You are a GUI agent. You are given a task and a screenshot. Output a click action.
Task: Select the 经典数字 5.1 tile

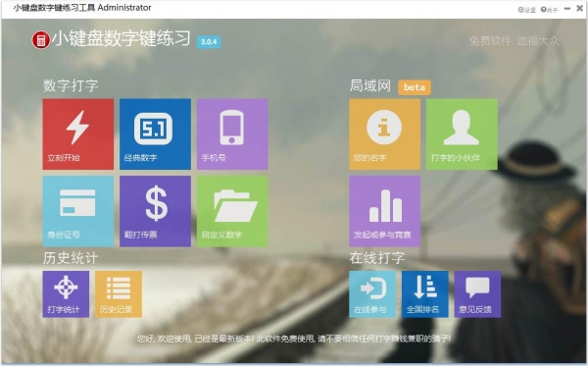coord(155,134)
